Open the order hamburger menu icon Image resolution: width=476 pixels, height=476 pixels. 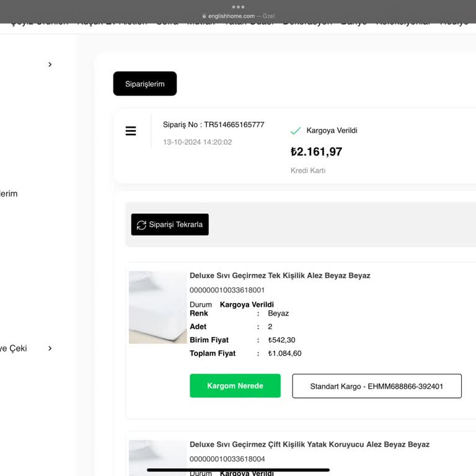click(x=131, y=131)
